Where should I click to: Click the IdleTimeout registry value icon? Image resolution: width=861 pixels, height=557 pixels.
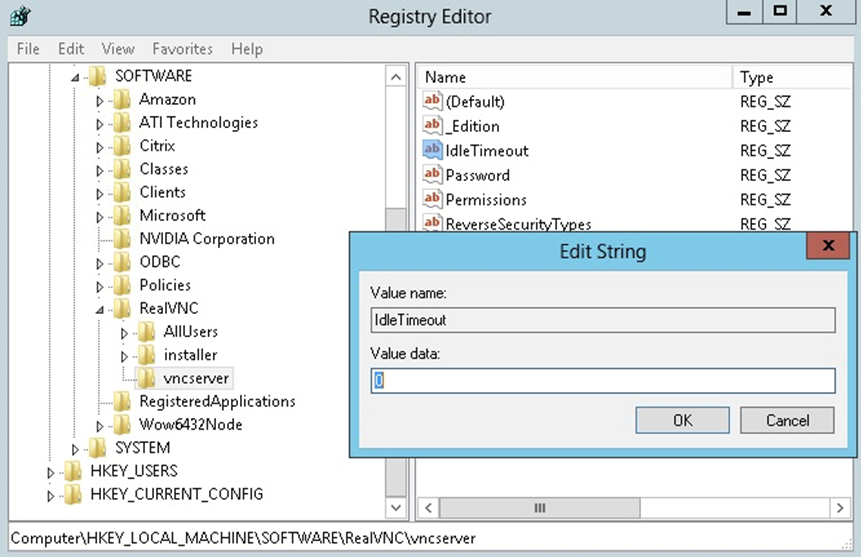[x=432, y=150]
